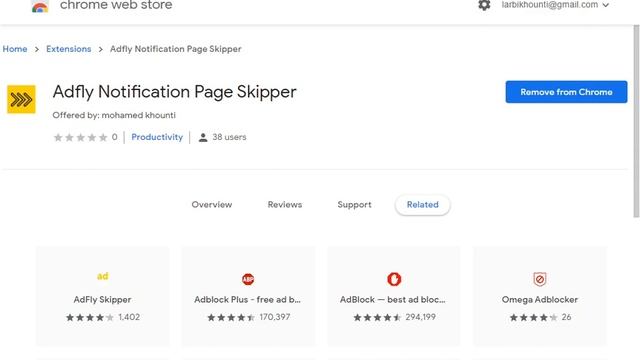The image size is (640, 360).
Task: Open the Productivity category link
Action: click(x=157, y=137)
